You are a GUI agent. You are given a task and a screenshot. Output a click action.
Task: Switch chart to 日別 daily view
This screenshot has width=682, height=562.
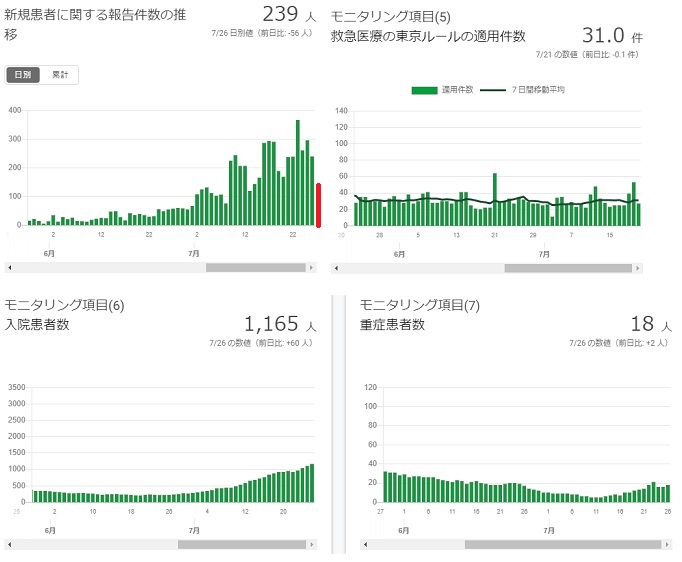pos(23,75)
